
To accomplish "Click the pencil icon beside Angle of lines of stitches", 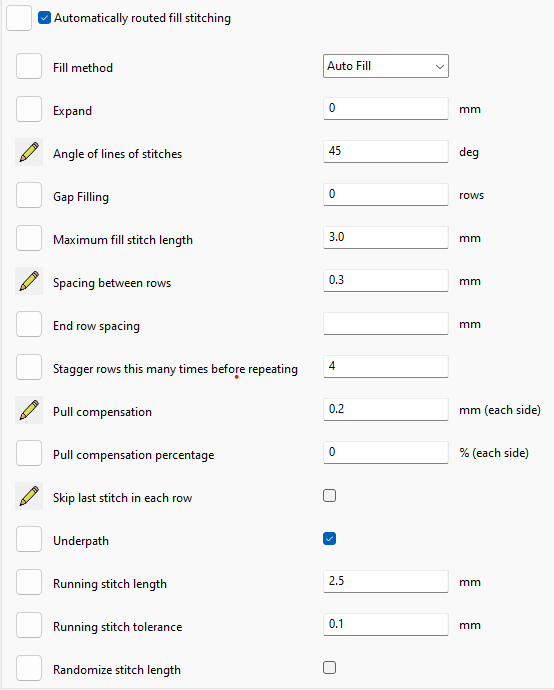I will pos(29,152).
